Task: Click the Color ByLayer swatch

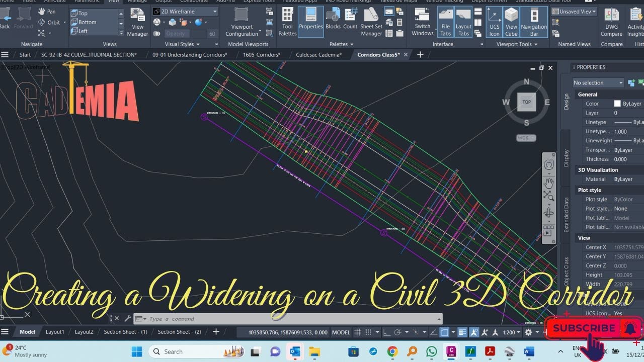Action: pyautogui.click(x=617, y=104)
